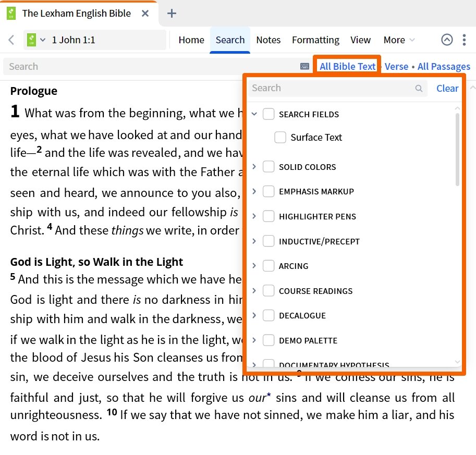The height and width of the screenshot is (455, 476).
Task: Click the keyboard icon in the search bar
Action: coord(304,67)
